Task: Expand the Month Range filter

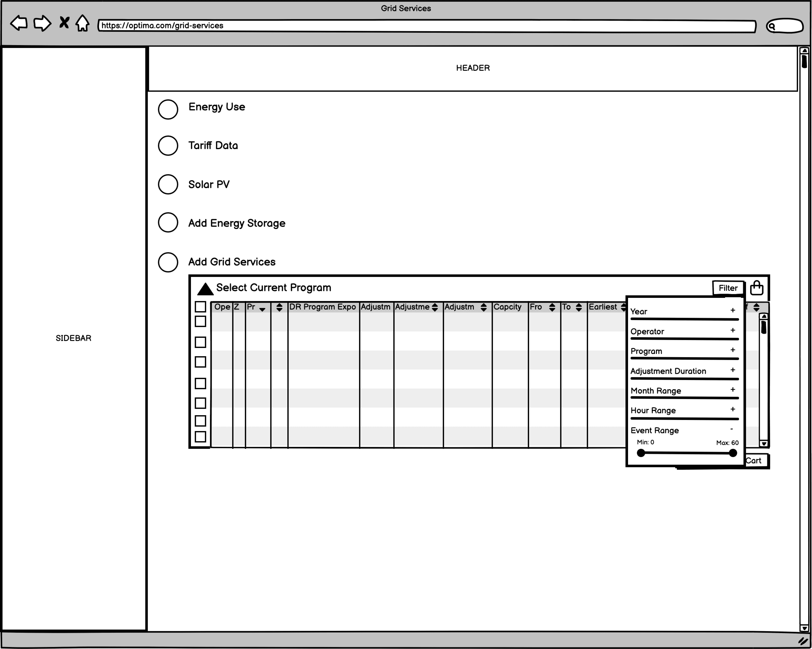Action: 732,389
